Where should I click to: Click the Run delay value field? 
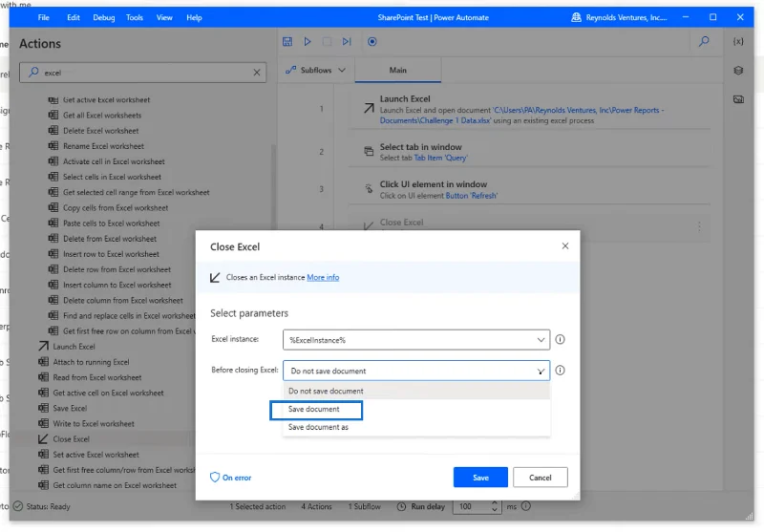point(470,506)
